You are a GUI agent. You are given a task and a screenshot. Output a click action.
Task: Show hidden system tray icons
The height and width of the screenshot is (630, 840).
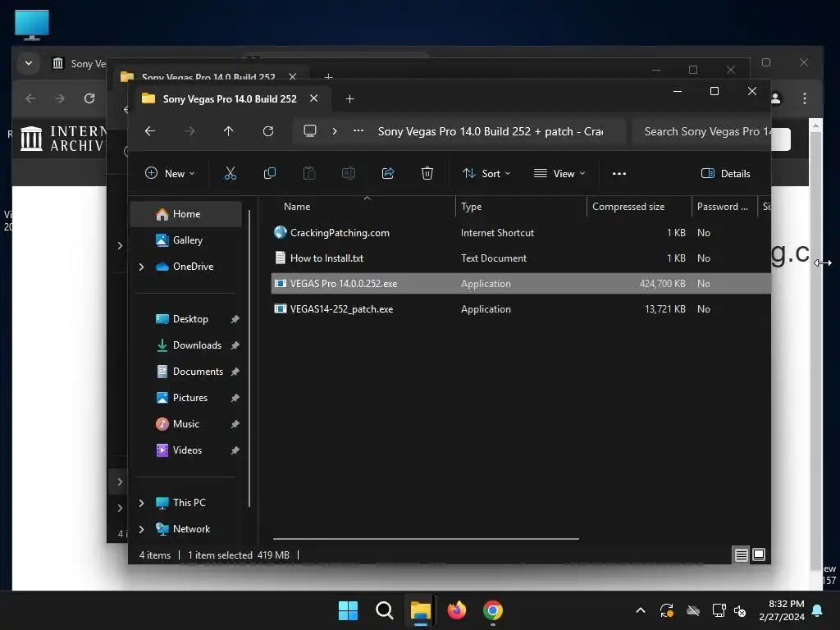640,610
